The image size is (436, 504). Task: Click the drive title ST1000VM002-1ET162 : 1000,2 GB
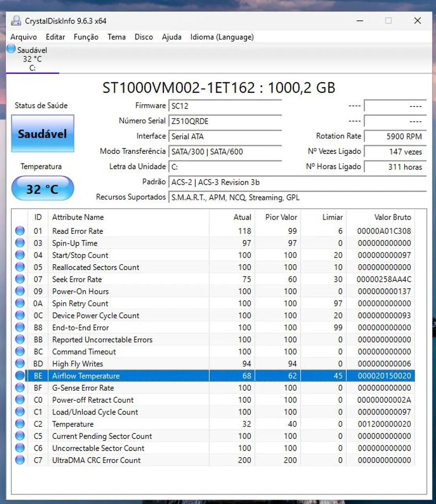(x=219, y=87)
